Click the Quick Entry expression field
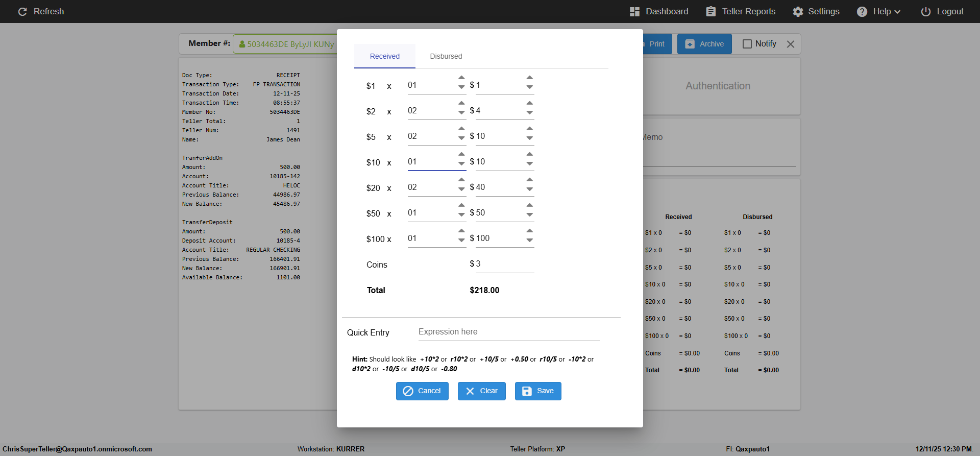This screenshot has height=456, width=980. (x=509, y=332)
